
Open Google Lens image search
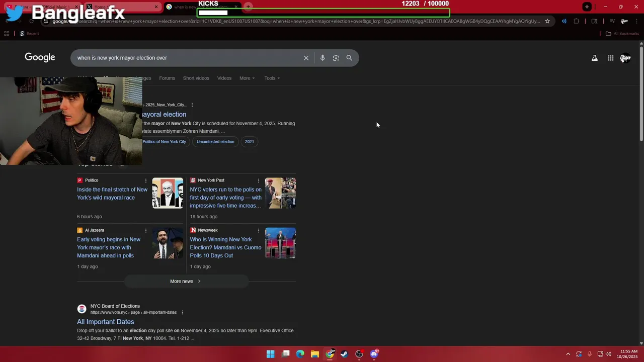coord(336,58)
